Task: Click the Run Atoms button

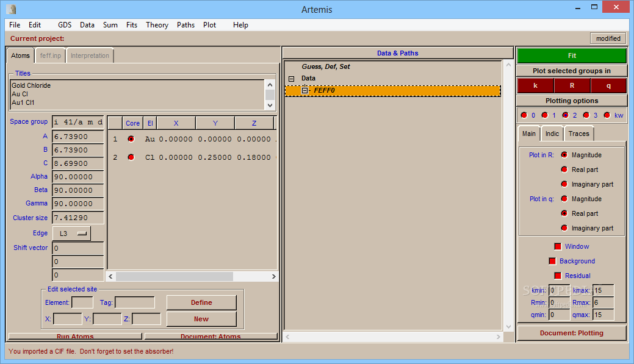Action: tap(75, 336)
